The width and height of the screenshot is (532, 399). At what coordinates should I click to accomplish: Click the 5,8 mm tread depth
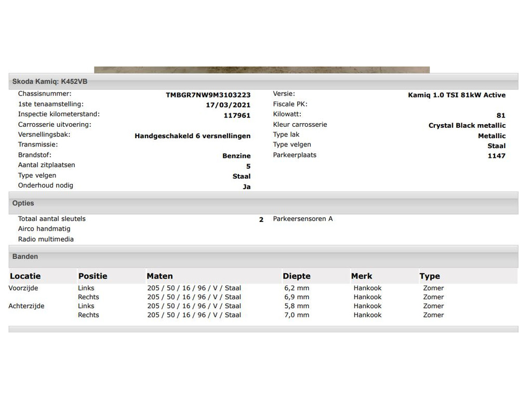tap(297, 306)
